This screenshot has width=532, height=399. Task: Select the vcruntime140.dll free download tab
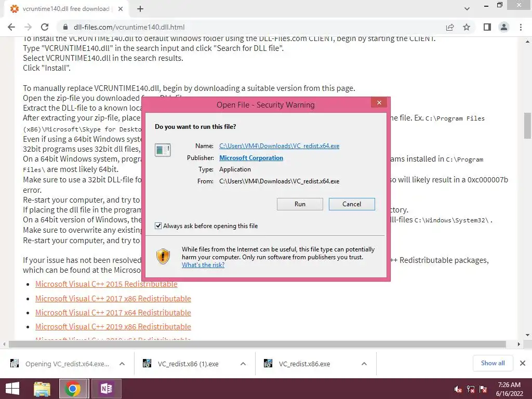click(x=66, y=9)
